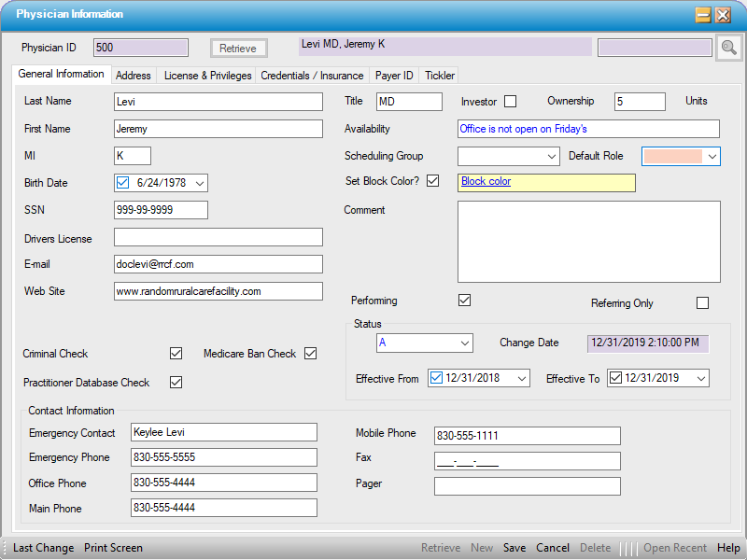Toggle the Investor checkbox
The image size is (747, 560).
pyautogui.click(x=510, y=102)
